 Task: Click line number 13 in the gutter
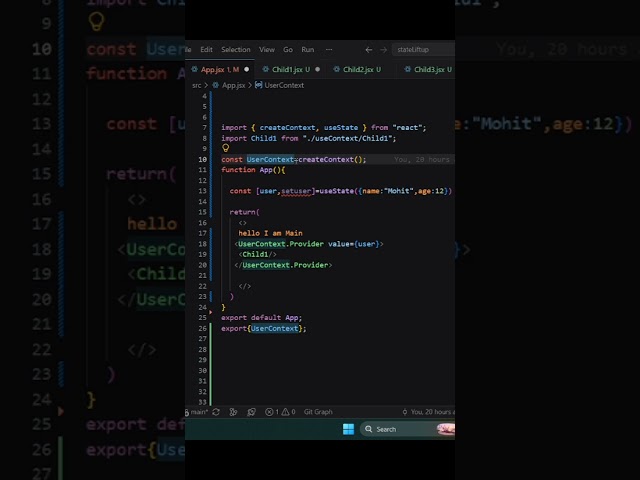point(202,191)
